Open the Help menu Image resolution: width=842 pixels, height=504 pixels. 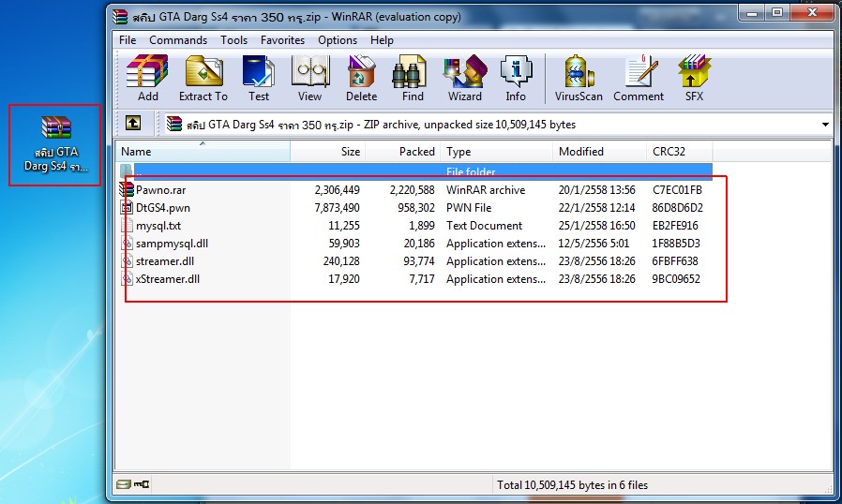pos(382,40)
